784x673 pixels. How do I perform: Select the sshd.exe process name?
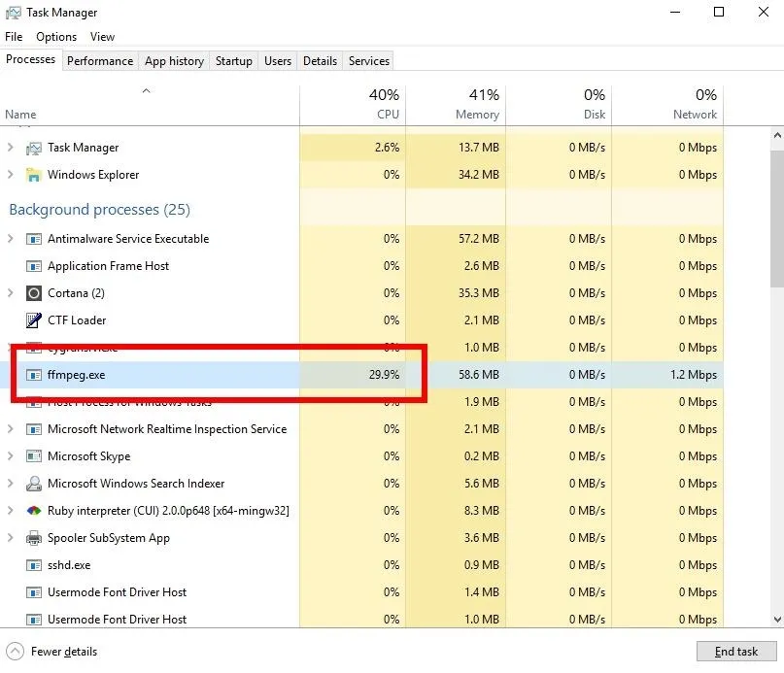click(x=69, y=565)
